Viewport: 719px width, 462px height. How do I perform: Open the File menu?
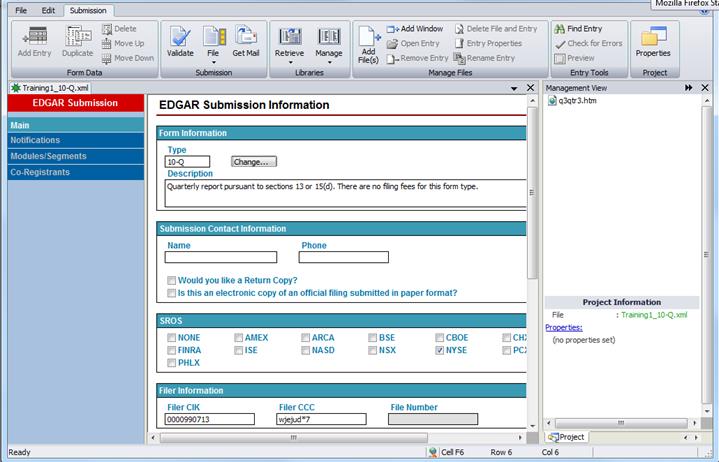click(21, 11)
